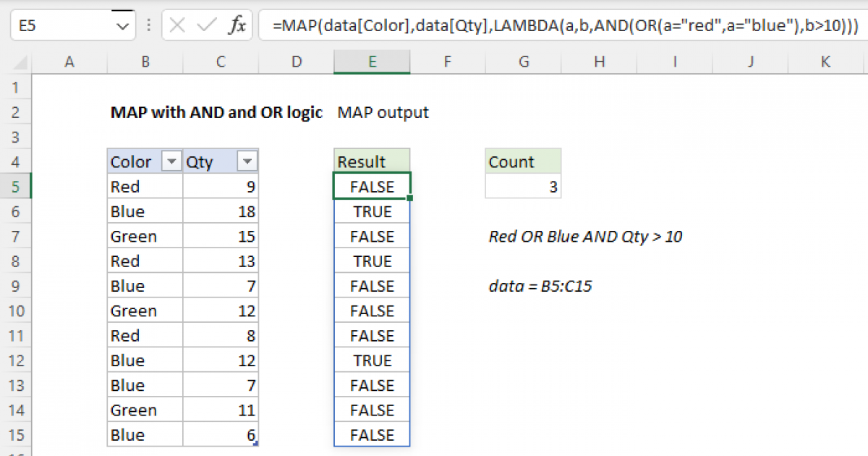Open the Qty column filter dropdown
868x456 pixels.
point(247,162)
